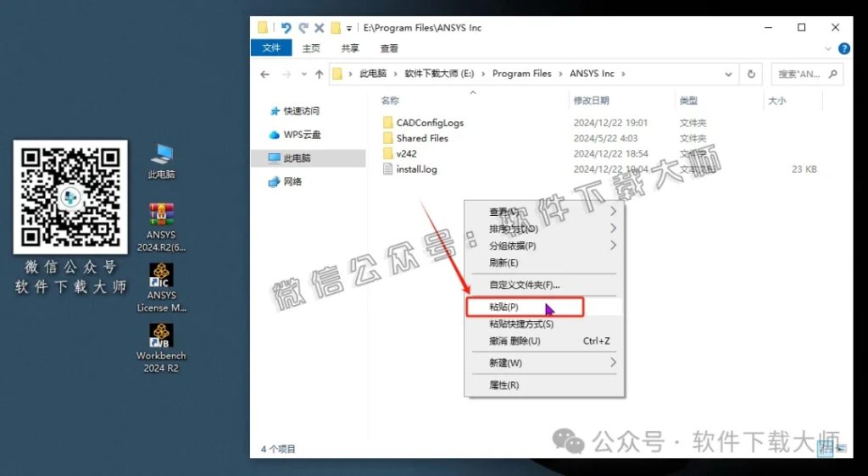Launch Workbench 2024 R2 desktop shortcut
Image resolution: width=868 pixels, height=476 pixels.
tap(161, 348)
